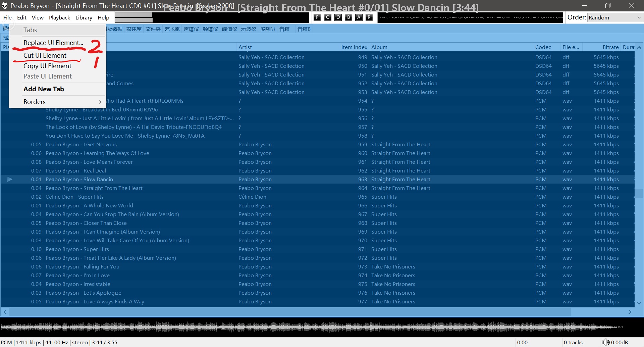The width and height of the screenshot is (644, 347).
Task: Select Peabo Bryson - Closer Than Close
Action: point(317,223)
